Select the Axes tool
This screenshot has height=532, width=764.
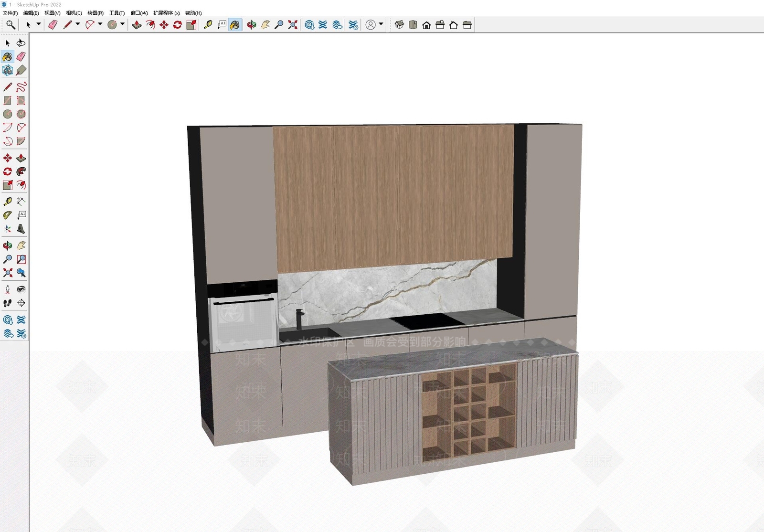pyautogui.click(x=8, y=229)
